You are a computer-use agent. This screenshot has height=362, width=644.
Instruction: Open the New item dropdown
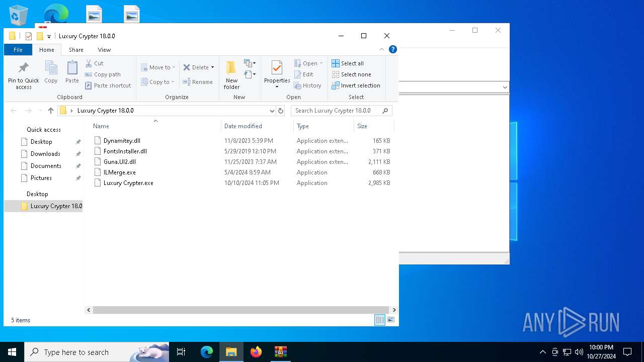pos(250,63)
